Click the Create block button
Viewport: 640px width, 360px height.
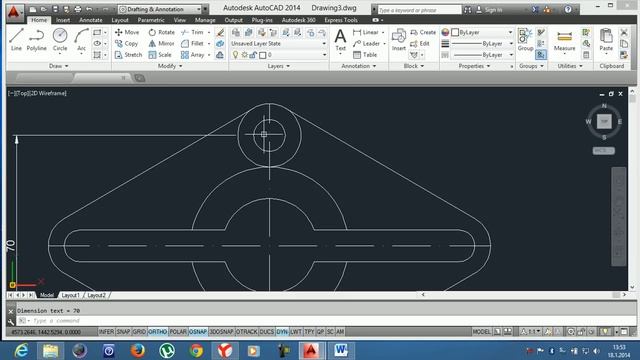423,32
